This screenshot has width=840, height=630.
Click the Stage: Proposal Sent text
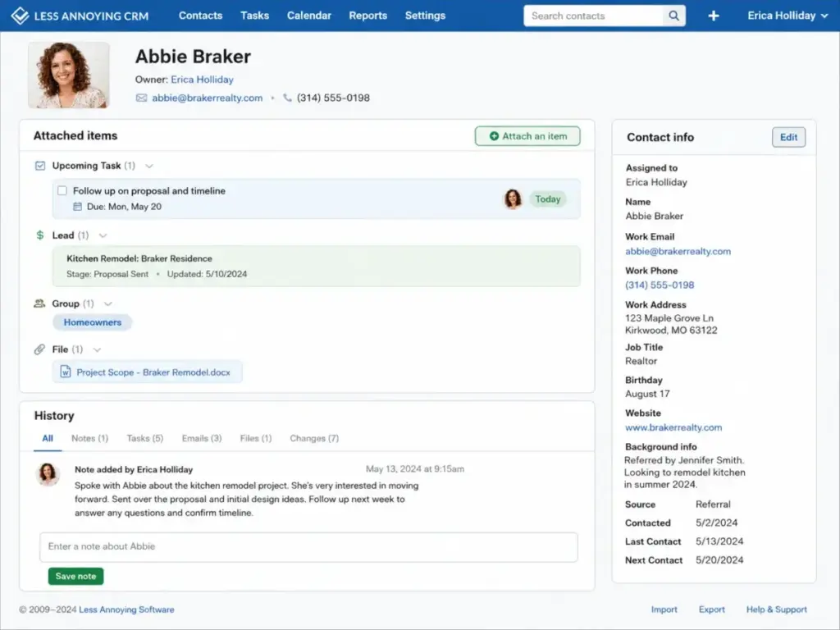(x=107, y=274)
